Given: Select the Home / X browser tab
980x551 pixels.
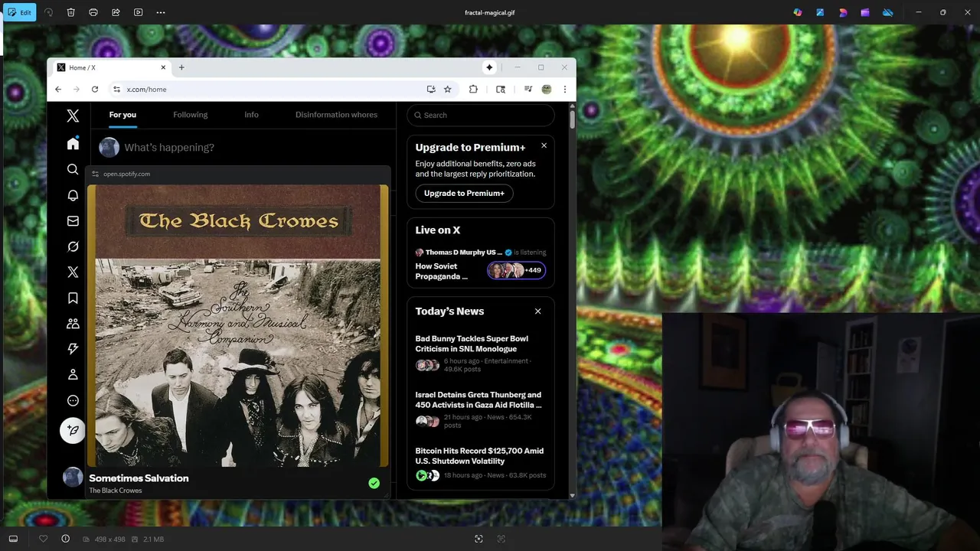Looking at the screenshot, I should pos(111,67).
